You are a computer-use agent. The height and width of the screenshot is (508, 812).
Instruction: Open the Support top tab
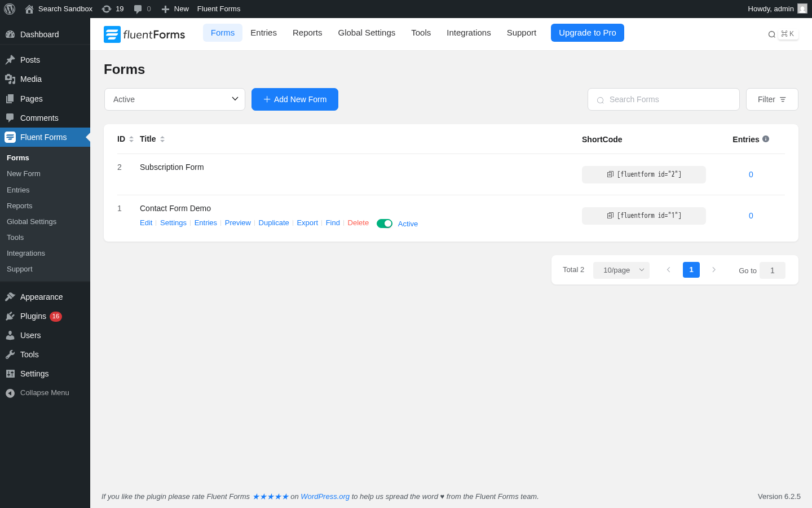[x=522, y=33]
